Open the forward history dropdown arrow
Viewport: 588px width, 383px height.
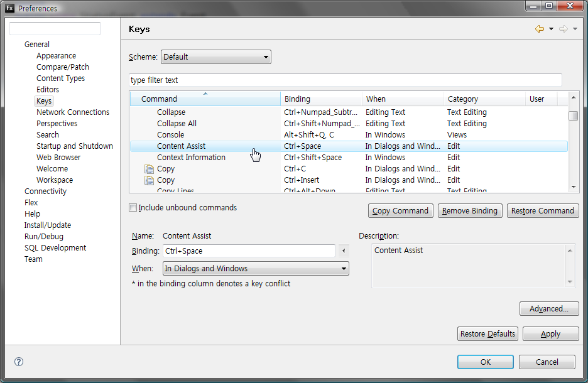tap(575, 29)
